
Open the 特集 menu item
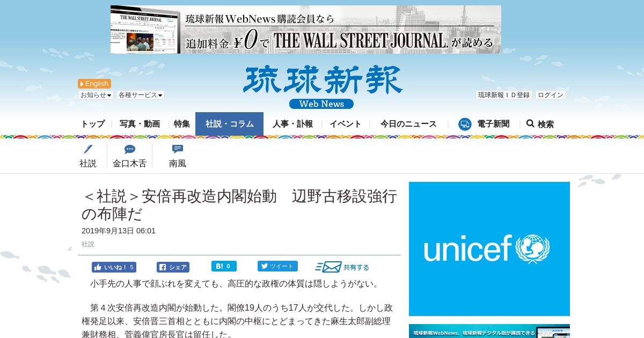pyautogui.click(x=182, y=124)
